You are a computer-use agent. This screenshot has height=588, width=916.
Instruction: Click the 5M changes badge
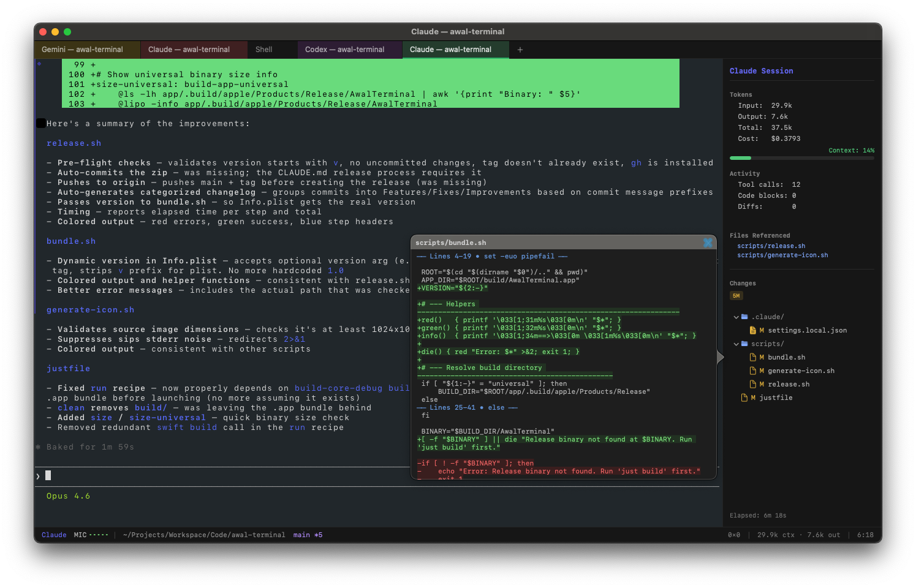tap(736, 296)
